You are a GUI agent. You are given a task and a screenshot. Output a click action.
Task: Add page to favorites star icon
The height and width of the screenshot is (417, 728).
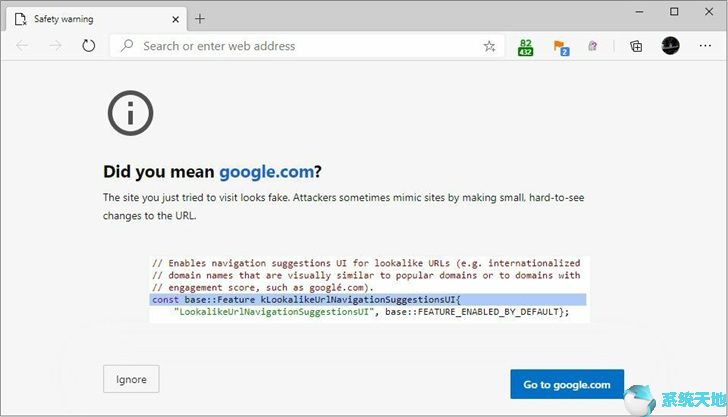pos(489,46)
